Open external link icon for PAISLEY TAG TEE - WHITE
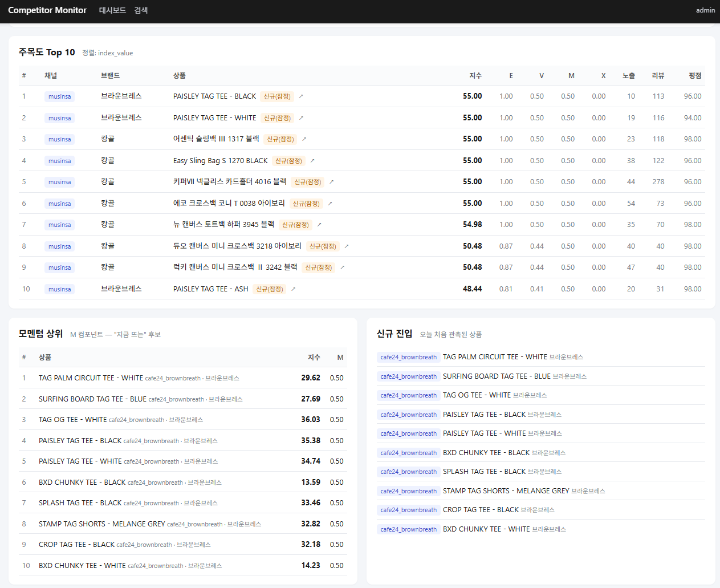Image resolution: width=720 pixels, height=588 pixels. click(x=301, y=118)
